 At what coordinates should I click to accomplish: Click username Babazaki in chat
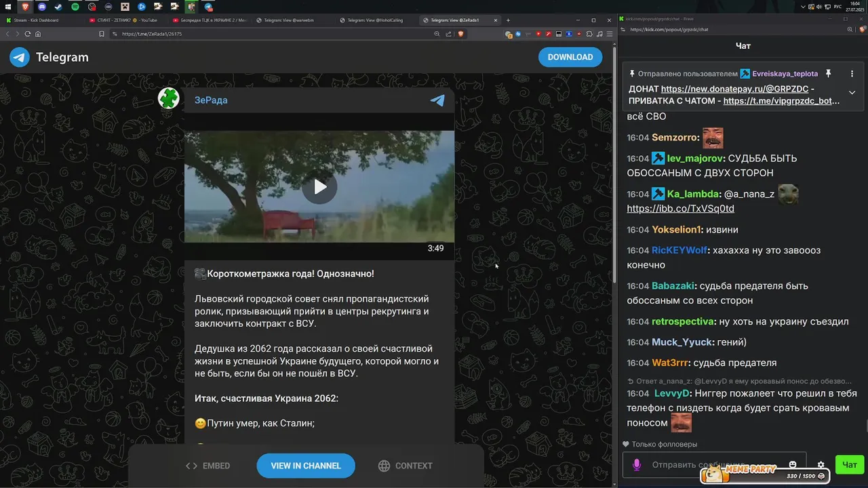(673, 286)
